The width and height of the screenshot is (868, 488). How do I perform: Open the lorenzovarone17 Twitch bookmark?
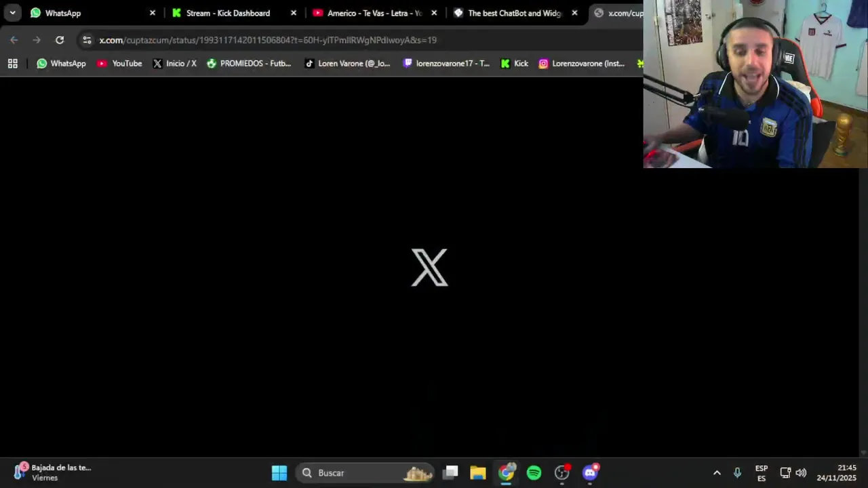(446, 64)
